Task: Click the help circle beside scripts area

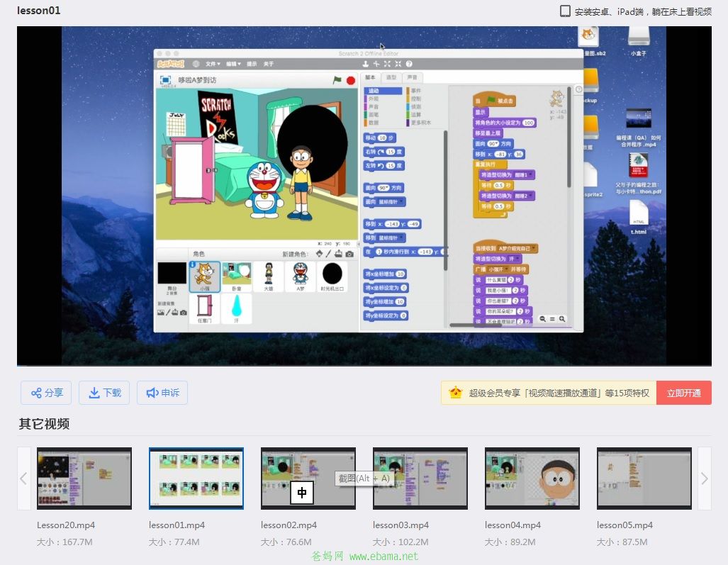Action: coord(578,89)
